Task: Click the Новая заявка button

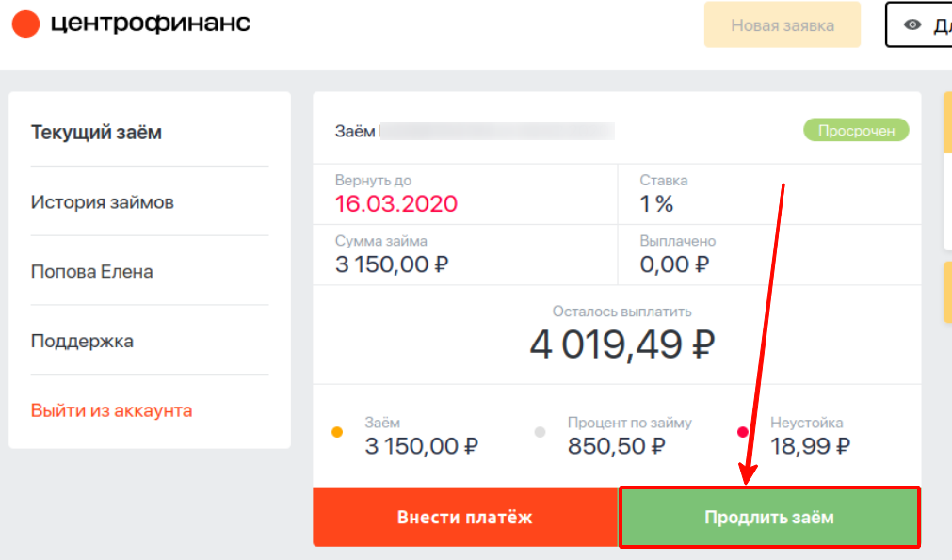Action: (782, 24)
